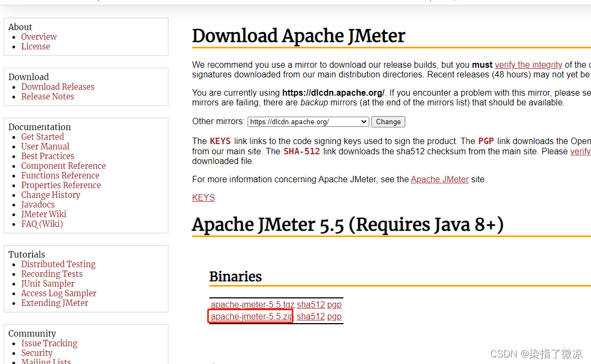Click the Change mirror button

coord(388,122)
